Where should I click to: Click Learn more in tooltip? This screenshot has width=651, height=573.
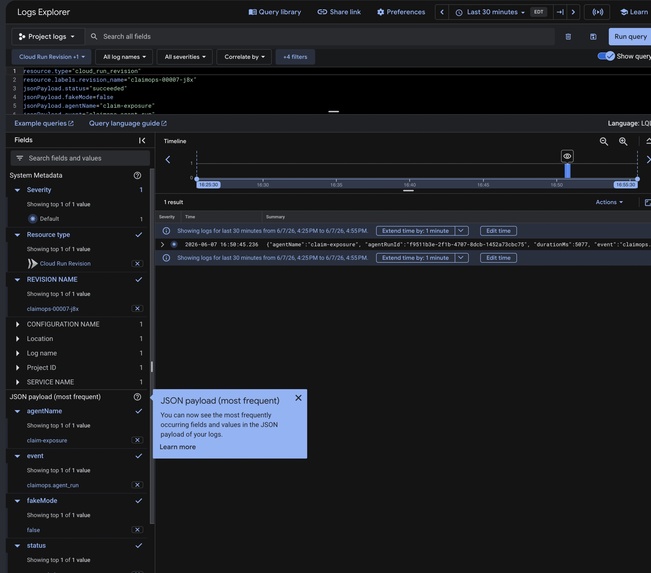pyautogui.click(x=178, y=447)
